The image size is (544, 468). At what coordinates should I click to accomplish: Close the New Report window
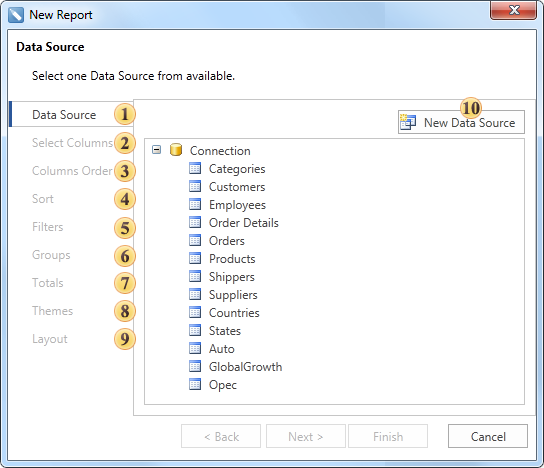point(513,10)
